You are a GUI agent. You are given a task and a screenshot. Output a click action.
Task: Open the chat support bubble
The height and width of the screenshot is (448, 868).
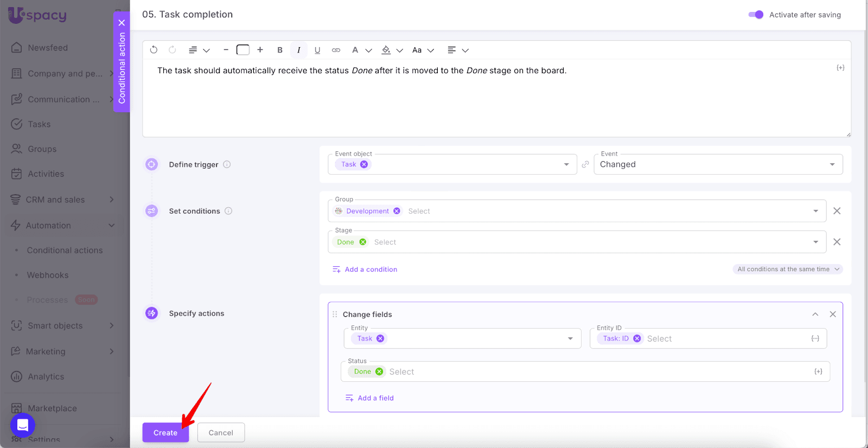tap(23, 425)
